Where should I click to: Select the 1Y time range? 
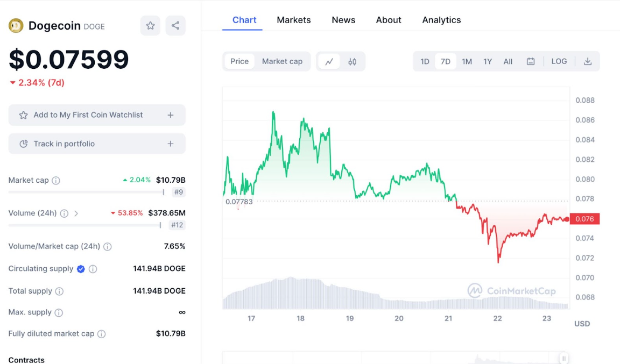coord(488,61)
